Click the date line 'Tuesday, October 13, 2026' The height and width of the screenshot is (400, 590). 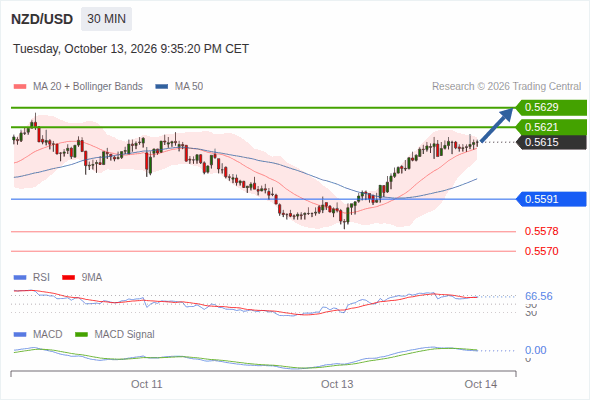pyautogui.click(x=131, y=49)
